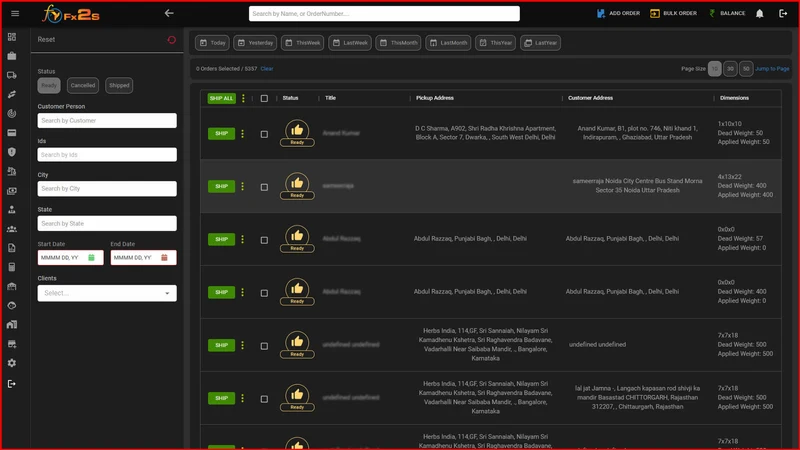Click the Clear selection link
Viewport: 800px width, 450px height.
point(267,68)
